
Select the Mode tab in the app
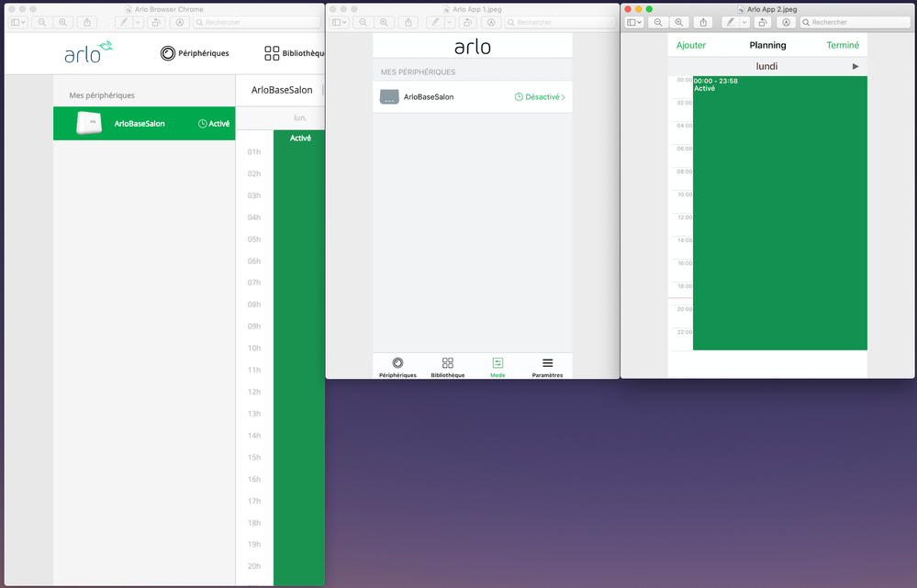[498, 368]
